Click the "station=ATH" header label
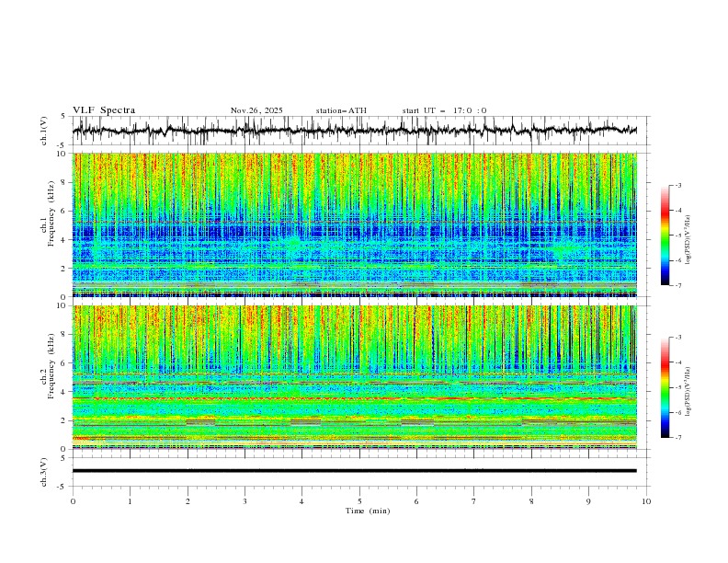Image resolution: width=728 pixels, height=563 pixels. (x=341, y=110)
